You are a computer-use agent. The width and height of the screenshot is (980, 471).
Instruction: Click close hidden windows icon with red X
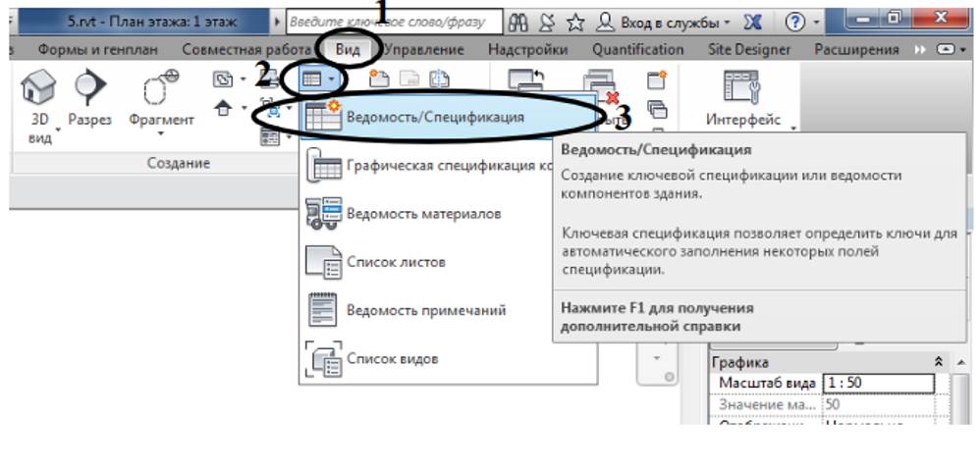[x=600, y=87]
